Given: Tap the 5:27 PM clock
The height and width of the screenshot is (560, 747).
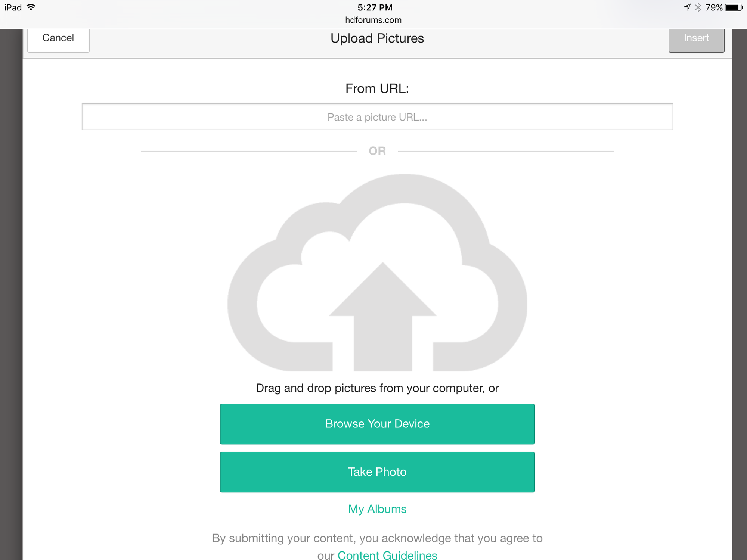Looking at the screenshot, I should [x=375, y=7].
